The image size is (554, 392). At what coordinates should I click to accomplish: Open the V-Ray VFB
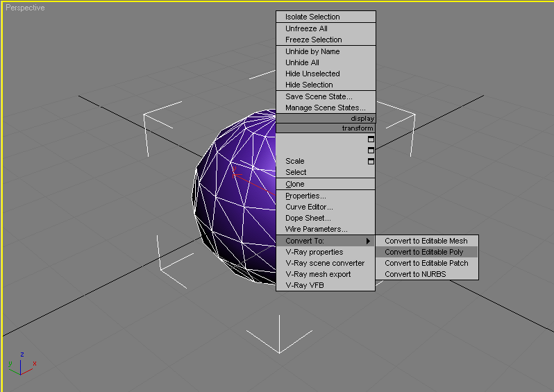coord(326,285)
